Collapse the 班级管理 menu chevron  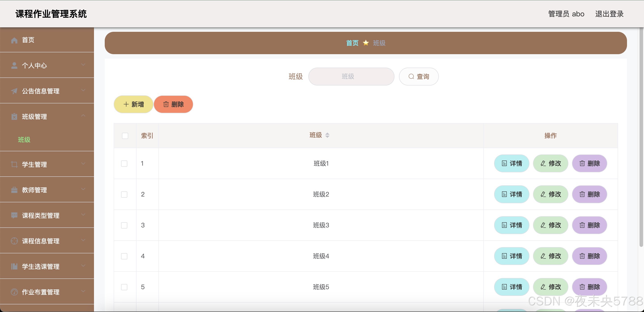coord(83,115)
